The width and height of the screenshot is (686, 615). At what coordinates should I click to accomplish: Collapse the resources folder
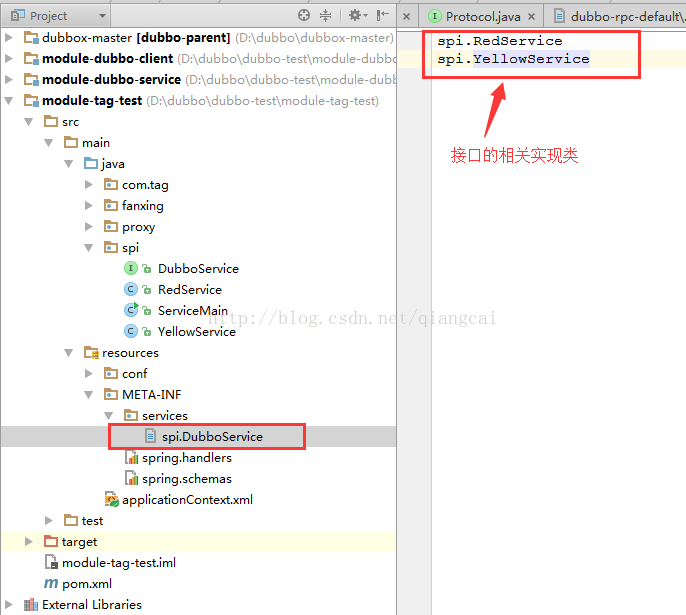tap(69, 353)
